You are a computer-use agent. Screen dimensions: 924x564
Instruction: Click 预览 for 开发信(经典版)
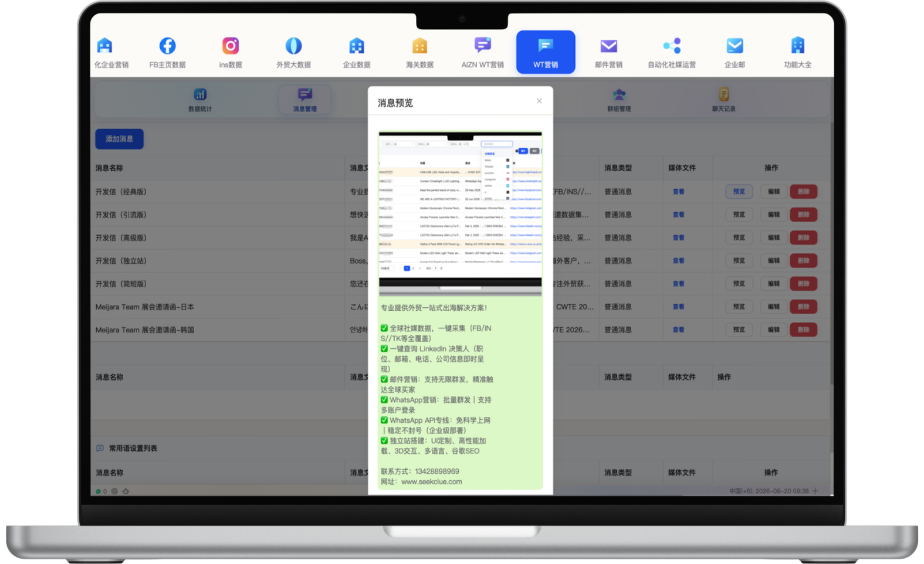click(739, 192)
